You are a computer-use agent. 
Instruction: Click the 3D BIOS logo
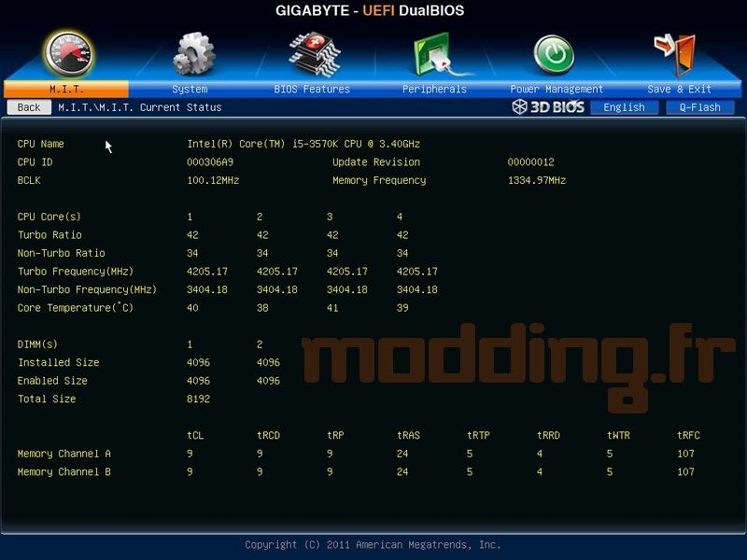click(548, 106)
